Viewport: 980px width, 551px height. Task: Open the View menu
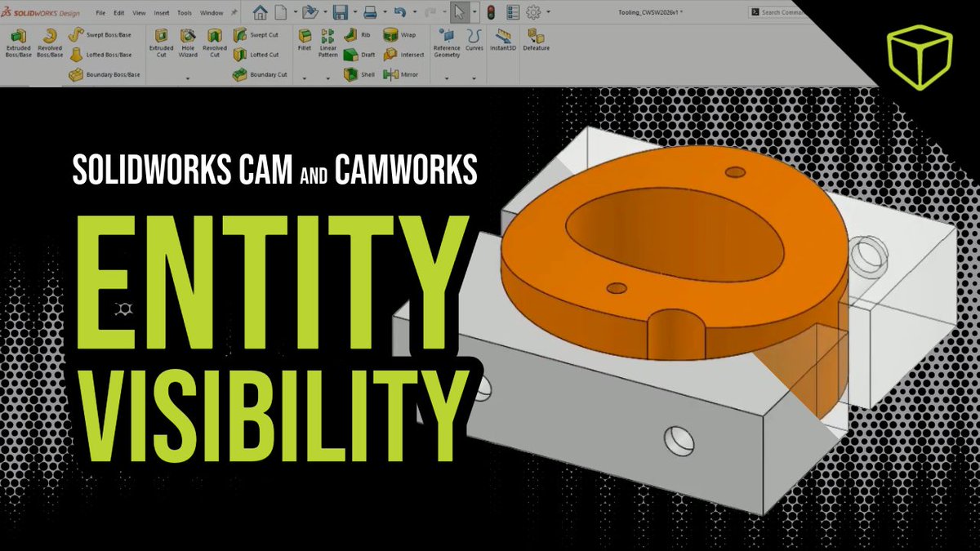coord(140,13)
